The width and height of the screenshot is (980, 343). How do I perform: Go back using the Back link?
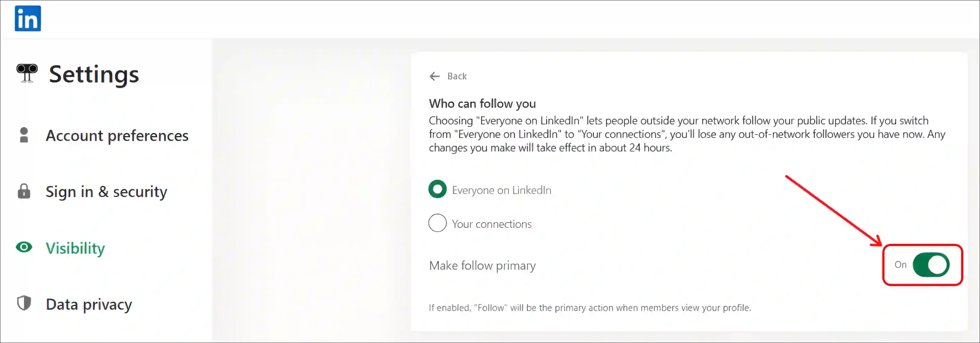click(x=457, y=76)
